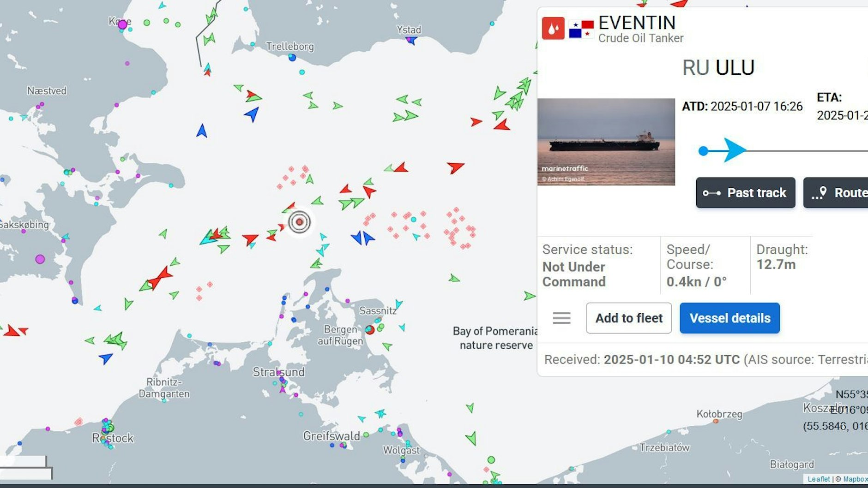Viewport: 868px width, 488px height.
Task: Click the Næstved town label
Action: click(47, 91)
